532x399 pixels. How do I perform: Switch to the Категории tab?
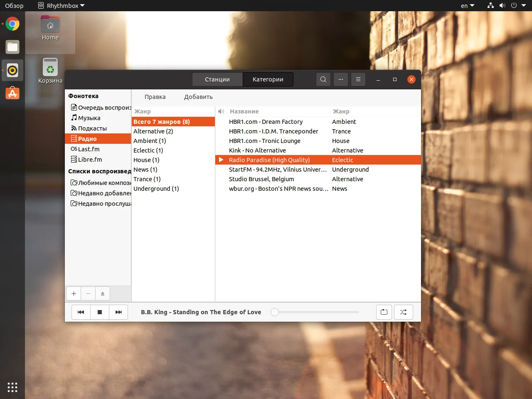pos(268,79)
